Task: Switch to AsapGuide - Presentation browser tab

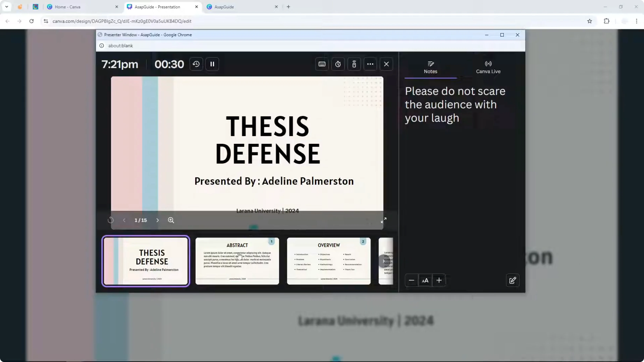Action: click(x=163, y=7)
